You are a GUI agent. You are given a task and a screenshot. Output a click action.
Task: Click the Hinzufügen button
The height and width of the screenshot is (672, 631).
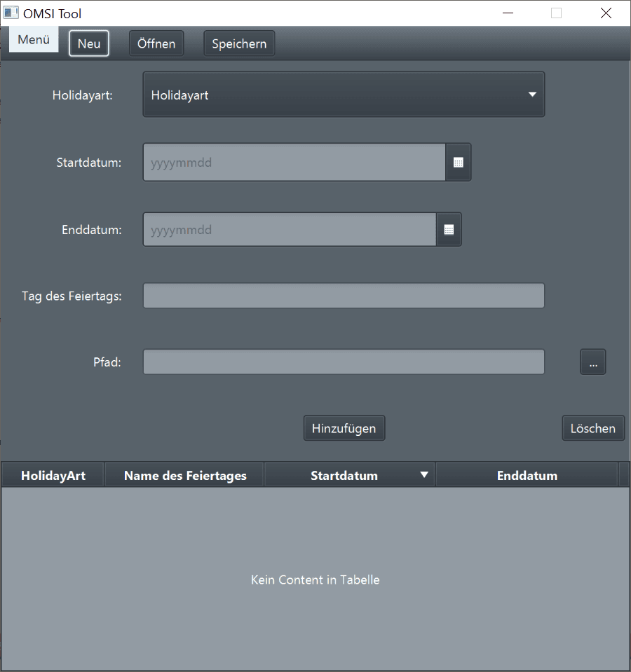click(x=344, y=428)
